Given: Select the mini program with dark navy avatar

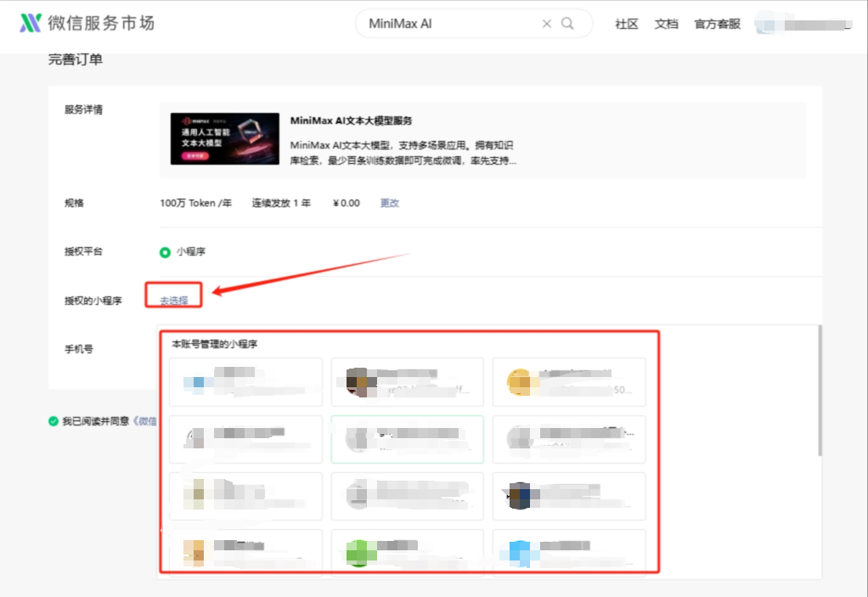Looking at the screenshot, I should click(x=569, y=496).
